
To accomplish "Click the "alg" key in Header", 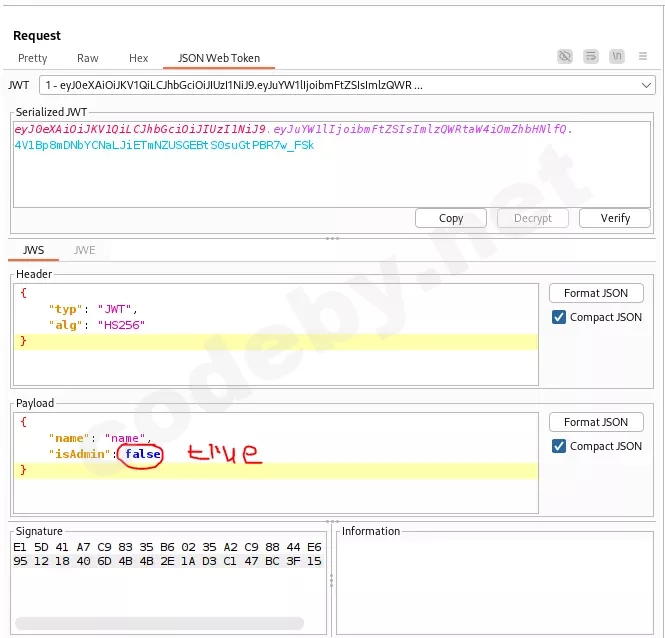I will click(x=66, y=325).
